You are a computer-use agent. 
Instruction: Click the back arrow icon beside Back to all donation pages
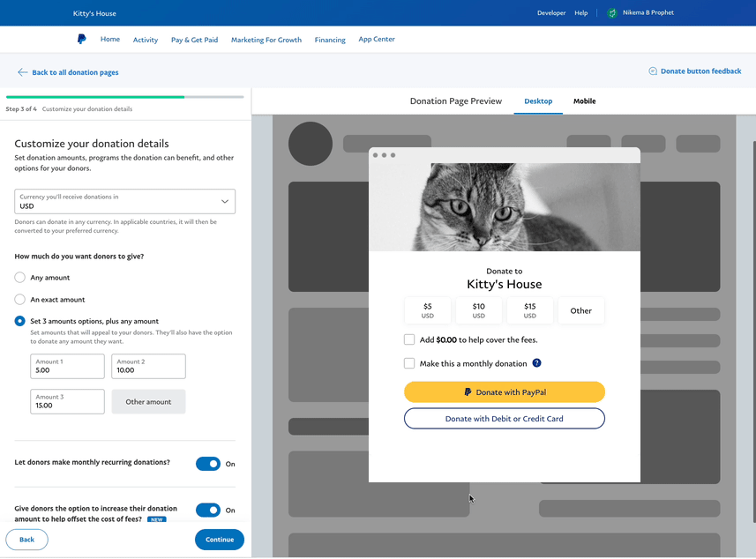(x=22, y=72)
